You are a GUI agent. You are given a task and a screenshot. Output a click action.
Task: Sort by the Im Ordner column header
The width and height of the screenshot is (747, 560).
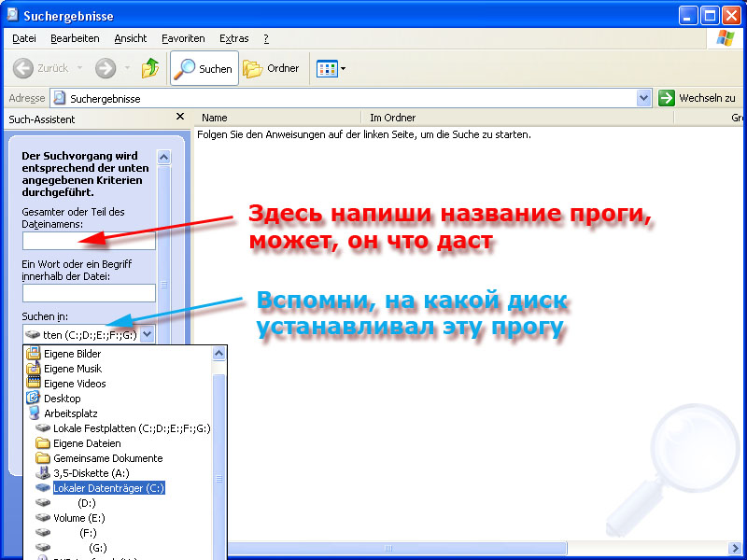tap(392, 118)
